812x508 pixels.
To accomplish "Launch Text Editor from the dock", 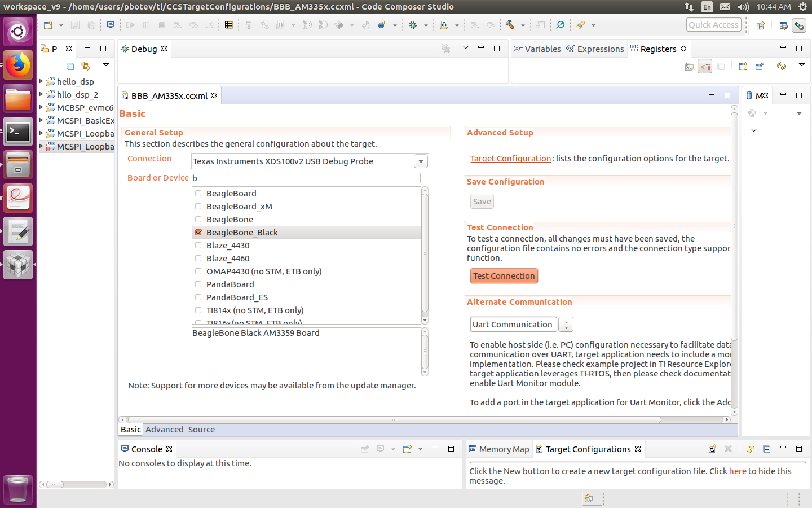I will click(x=18, y=231).
